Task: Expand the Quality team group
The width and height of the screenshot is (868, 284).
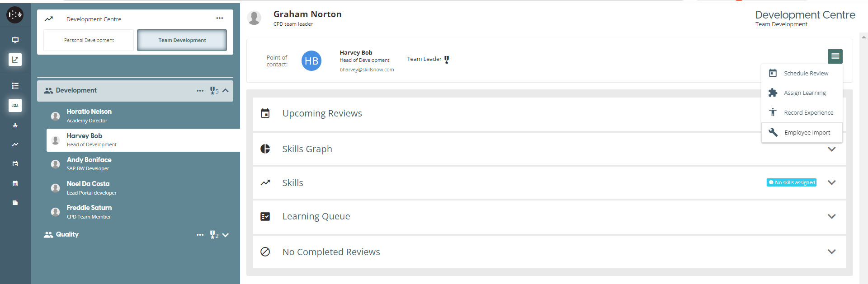Action: tap(226, 235)
